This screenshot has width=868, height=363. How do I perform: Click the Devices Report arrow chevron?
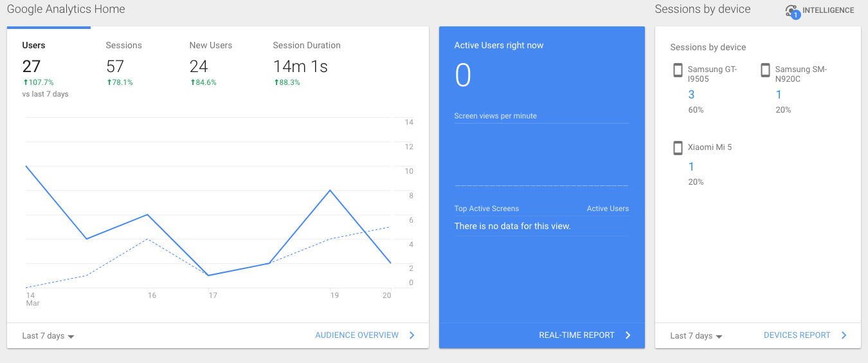coord(844,335)
